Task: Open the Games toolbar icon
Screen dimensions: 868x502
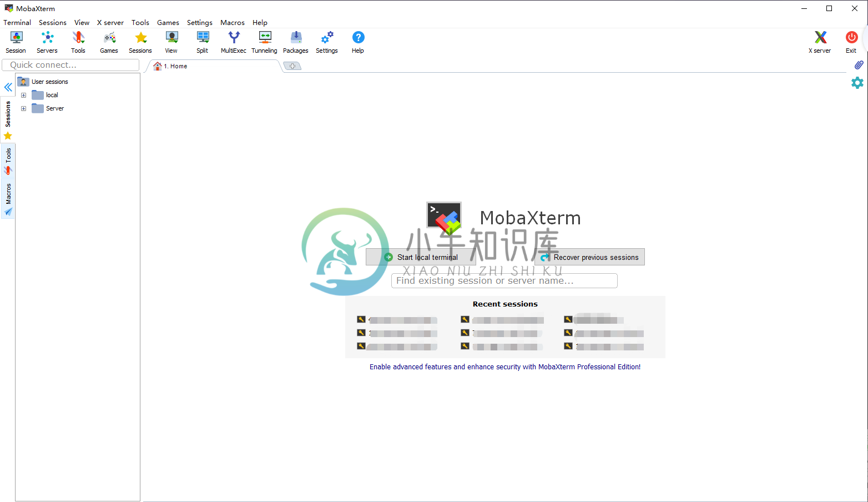Action: click(109, 42)
